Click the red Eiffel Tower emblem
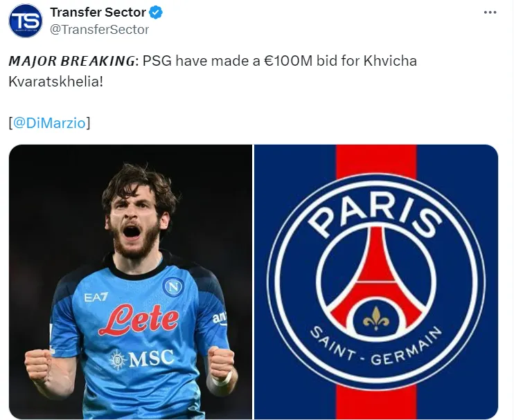 point(376,278)
